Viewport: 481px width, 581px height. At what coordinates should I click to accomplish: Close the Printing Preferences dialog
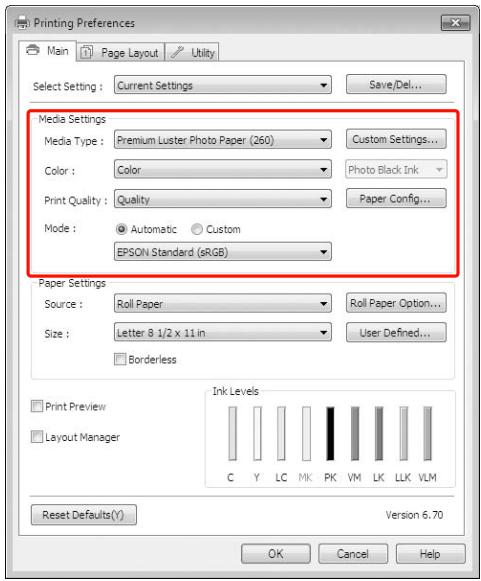click(455, 23)
